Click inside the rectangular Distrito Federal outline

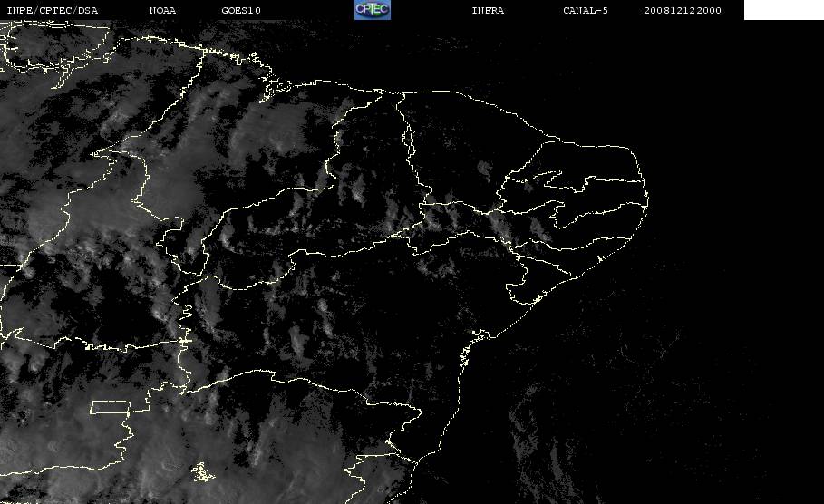click(111, 407)
